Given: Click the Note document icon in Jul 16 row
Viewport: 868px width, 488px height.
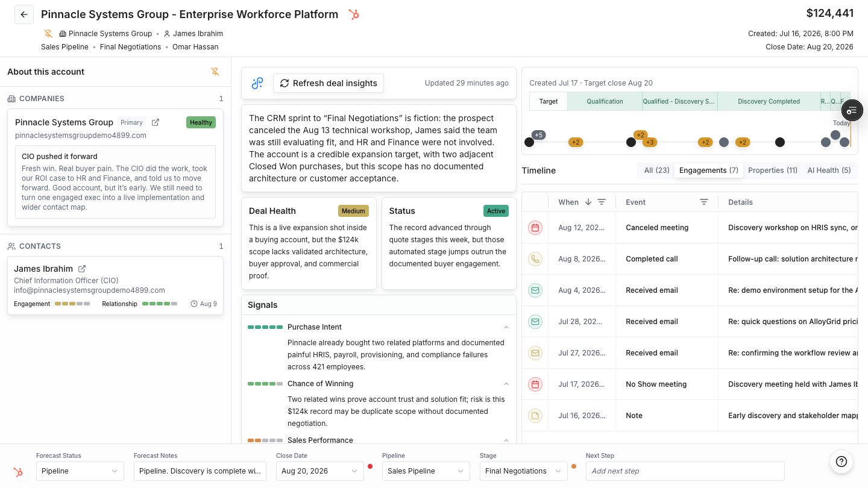Looking at the screenshot, I should (x=535, y=416).
